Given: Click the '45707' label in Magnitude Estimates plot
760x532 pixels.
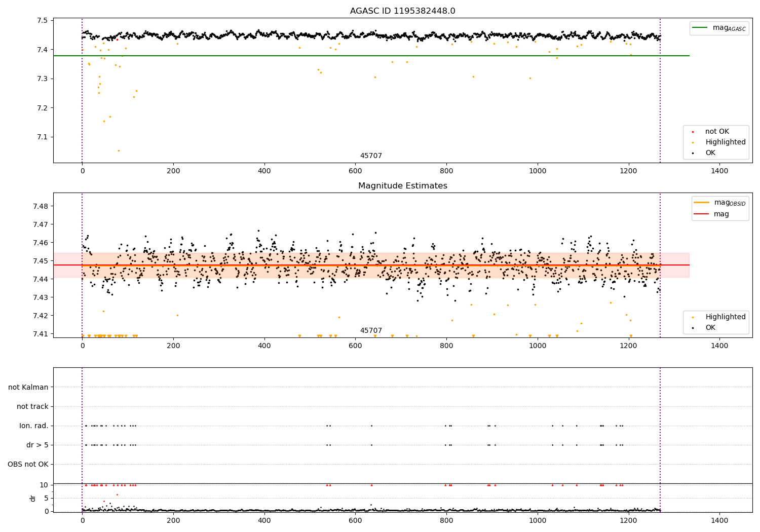Looking at the screenshot, I should coord(371,331).
